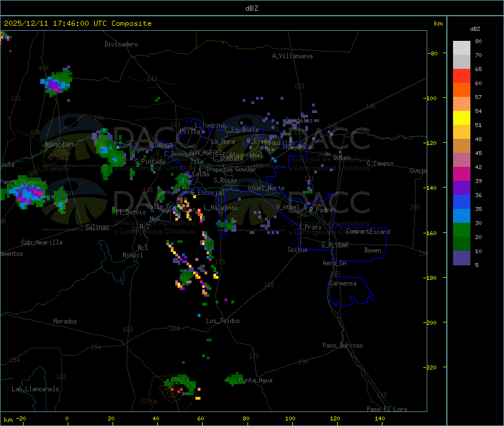
Task: Click the La_Nora label
Action: (x=223, y=142)
